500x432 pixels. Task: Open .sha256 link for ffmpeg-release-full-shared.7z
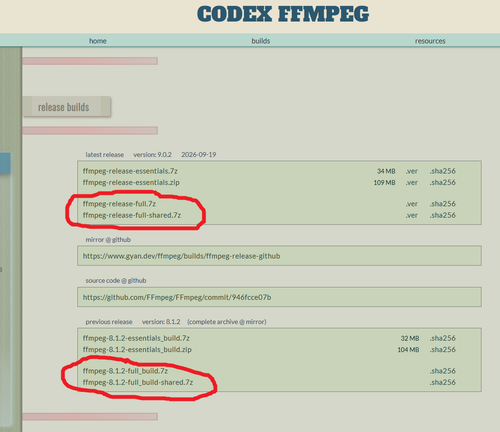tap(443, 215)
